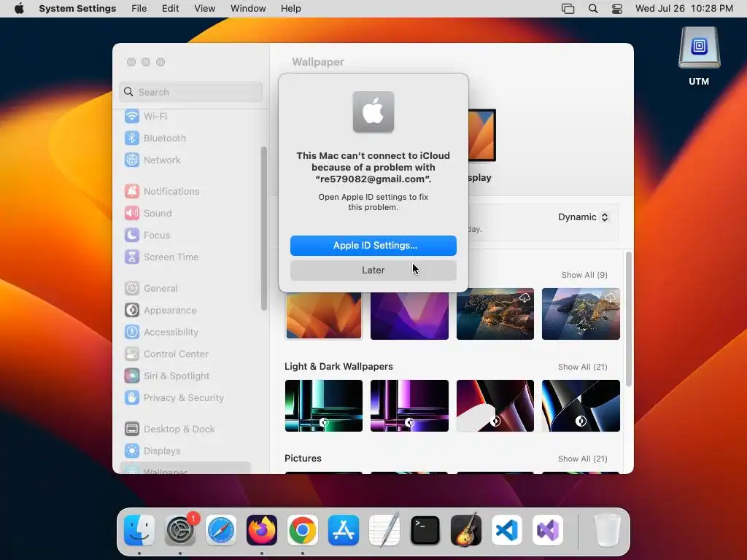Select the dark blue curved wallpaper
The height and width of the screenshot is (560, 747).
pyautogui.click(x=581, y=405)
